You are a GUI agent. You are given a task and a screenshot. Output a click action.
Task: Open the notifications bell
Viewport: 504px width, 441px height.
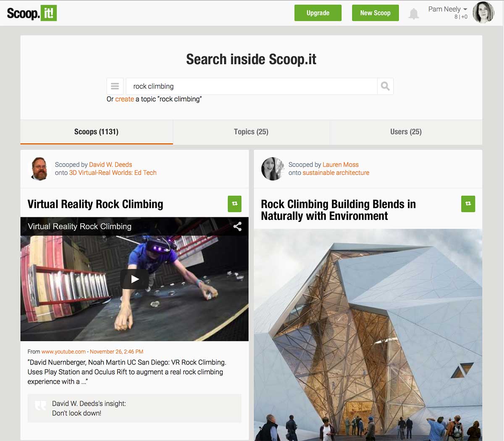[x=414, y=13]
